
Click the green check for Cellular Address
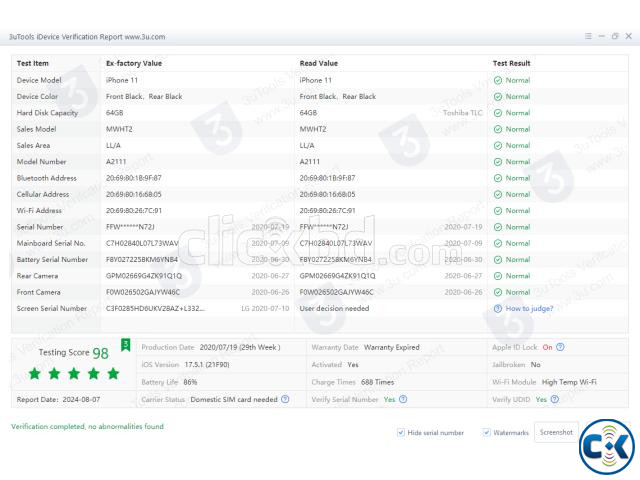[x=498, y=195]
